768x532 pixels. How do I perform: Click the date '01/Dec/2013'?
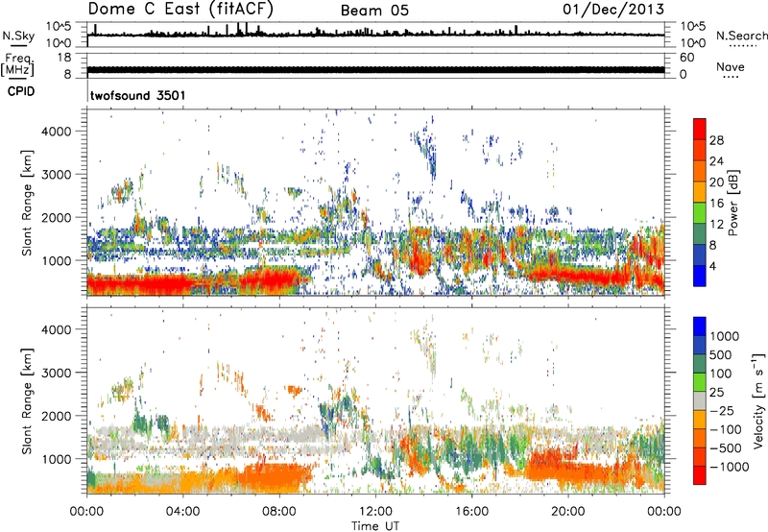[x=613, y=9]
